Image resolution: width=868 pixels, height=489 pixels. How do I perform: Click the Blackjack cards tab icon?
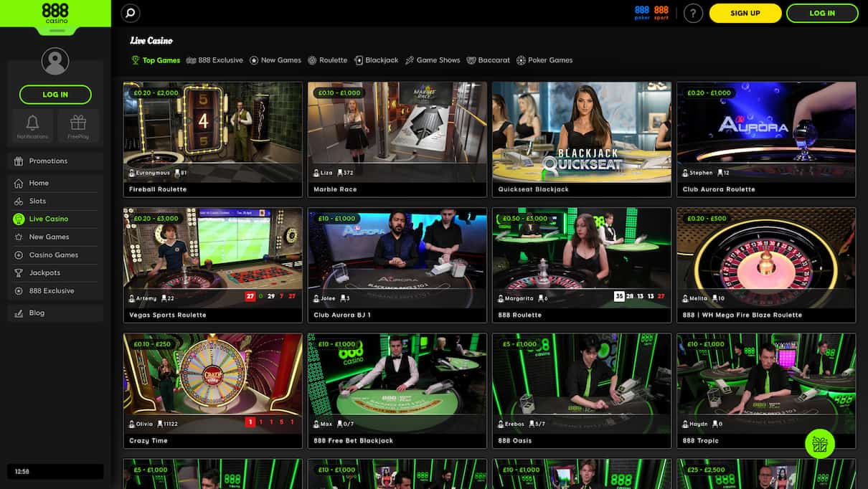click(359, 60)
